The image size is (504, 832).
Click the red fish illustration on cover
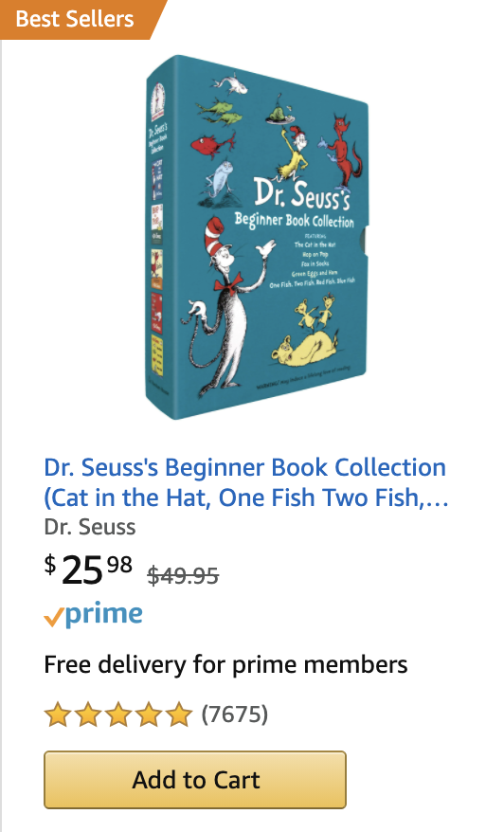[212, 144]
